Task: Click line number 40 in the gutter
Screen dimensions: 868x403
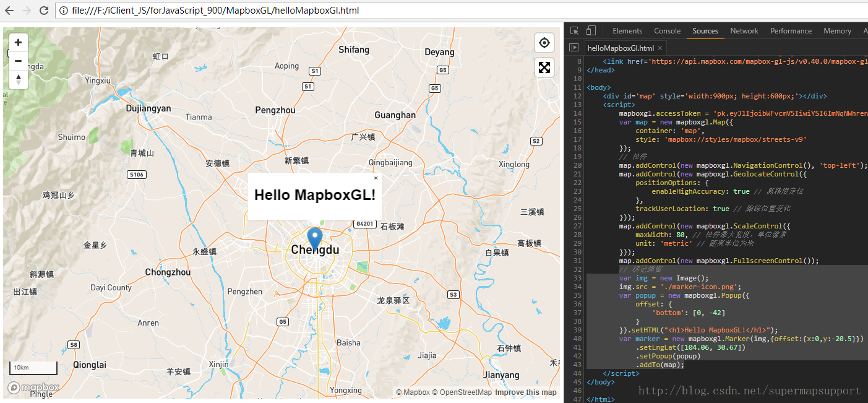Action: 578,339
